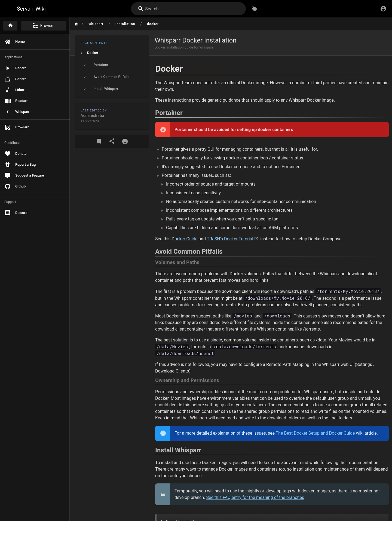
Task: Click the Discord logo icon
Action: click(8, 213)
